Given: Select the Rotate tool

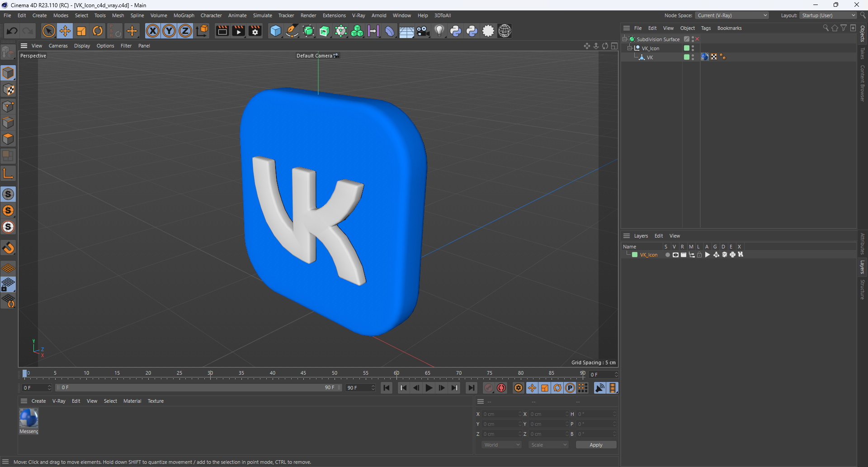Looking at the screenshot, I should click(98, 31).
